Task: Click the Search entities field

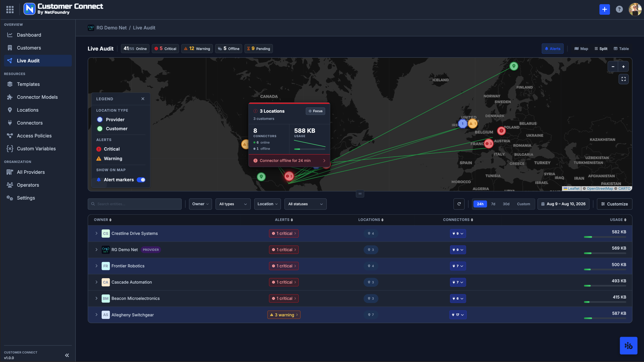Action: tap(135, 204)
